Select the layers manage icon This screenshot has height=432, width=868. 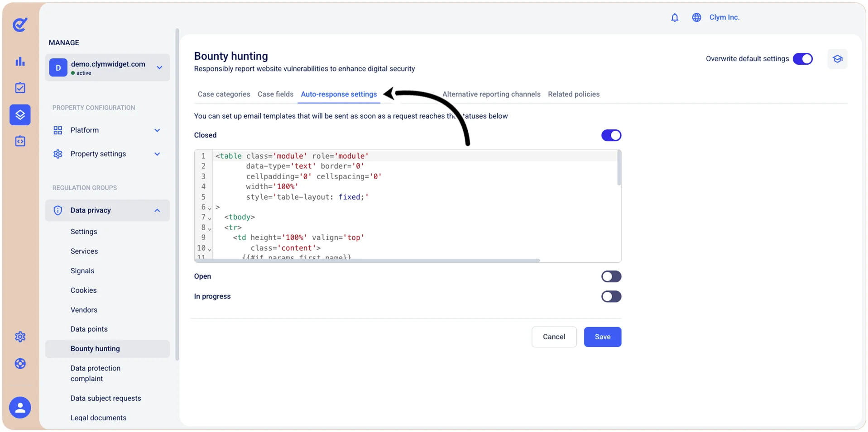[x=20, y=115]
